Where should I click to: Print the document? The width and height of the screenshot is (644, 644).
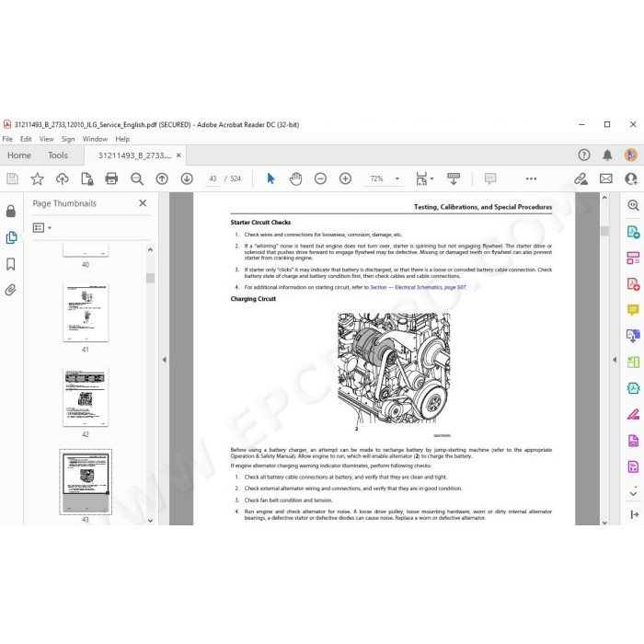click(111, 178)
